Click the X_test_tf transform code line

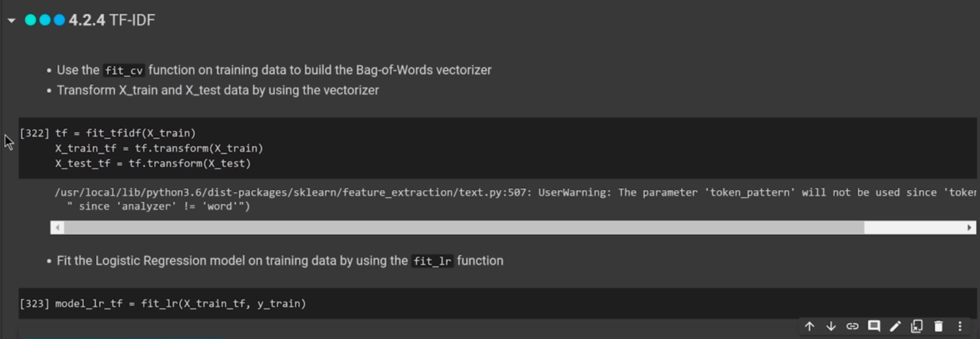click(x=153, y=163)
